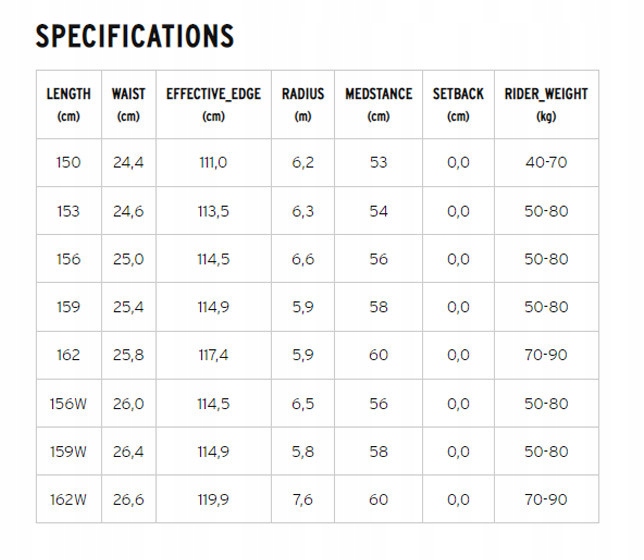644x560 pixels.
Task: Select the 162W length cell
Action: [x=68, y=499]
